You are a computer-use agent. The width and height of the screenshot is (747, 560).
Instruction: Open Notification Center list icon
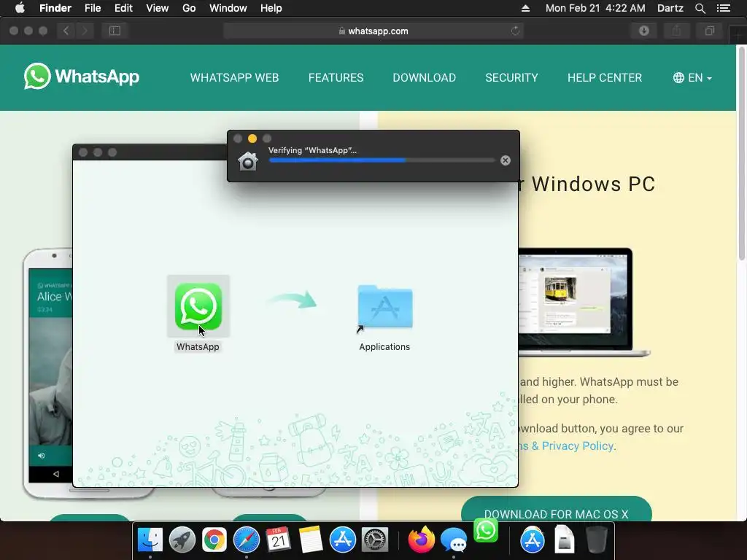click(724, 8)
